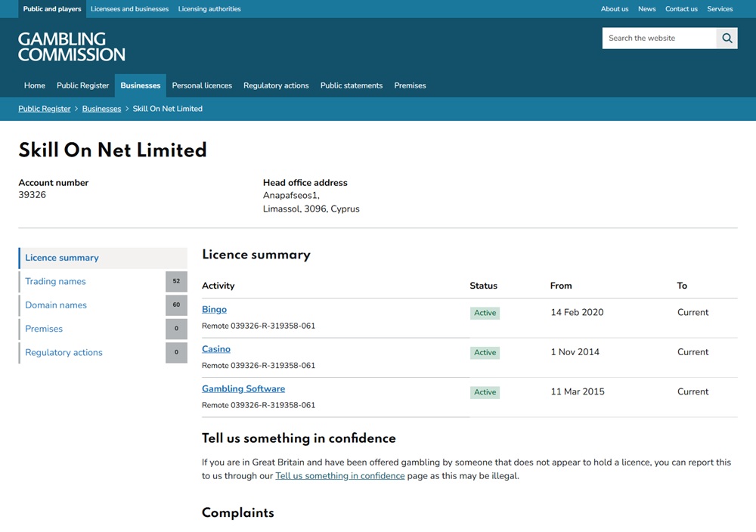Click Current in the Gambling Software row
Viewport: 756px width, 532px height.
coord(692,391)
